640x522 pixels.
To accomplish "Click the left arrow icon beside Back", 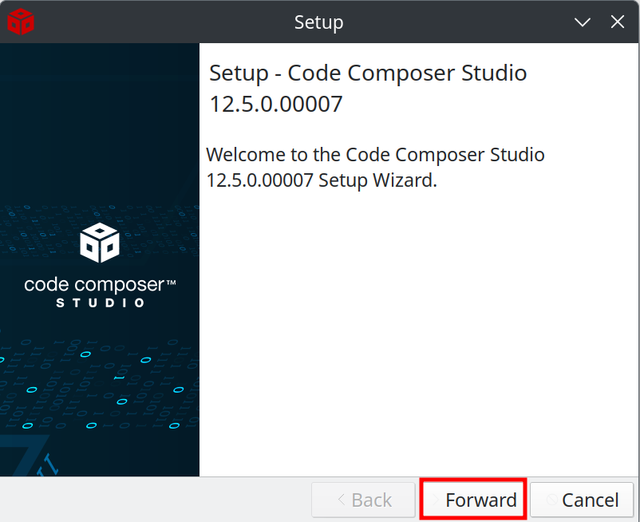I will coord(341,500).
